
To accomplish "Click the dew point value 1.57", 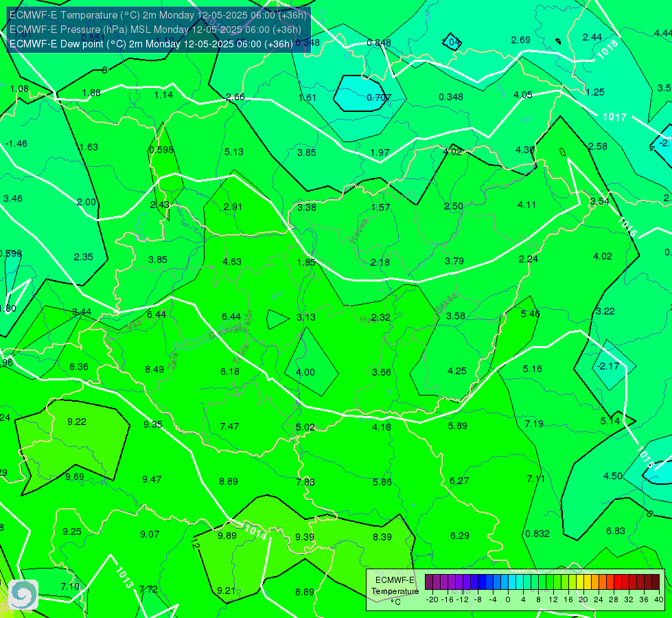I will pyautogui.click(x=380, y=207).
